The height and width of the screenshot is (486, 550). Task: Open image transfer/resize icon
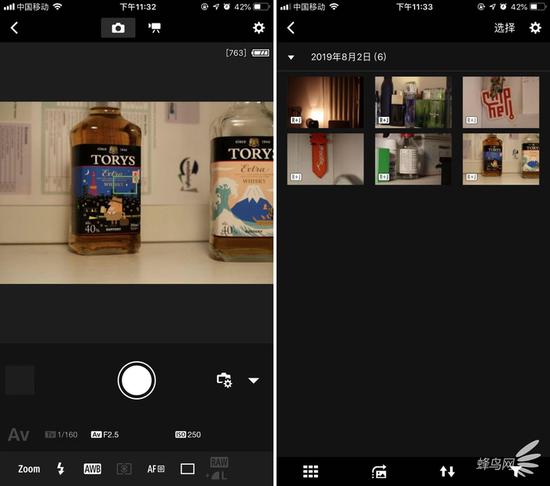[x=379, y=472]
